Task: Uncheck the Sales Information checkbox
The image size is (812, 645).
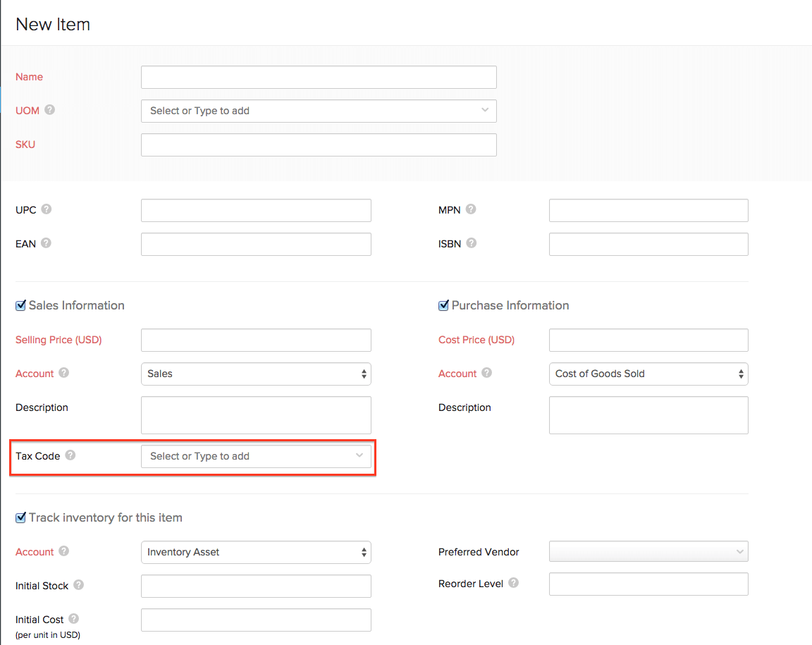Action: (x=20, y=306)
